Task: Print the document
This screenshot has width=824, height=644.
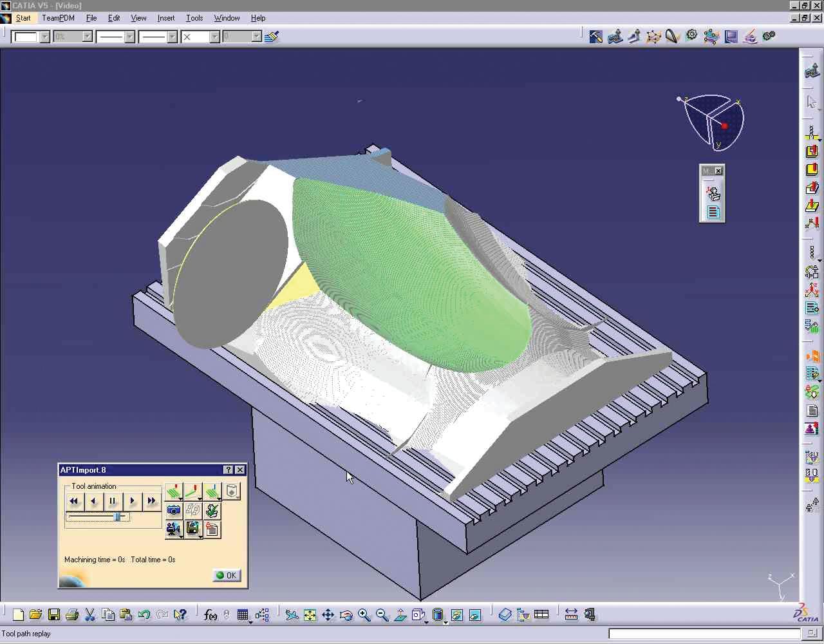Action: 72,615
